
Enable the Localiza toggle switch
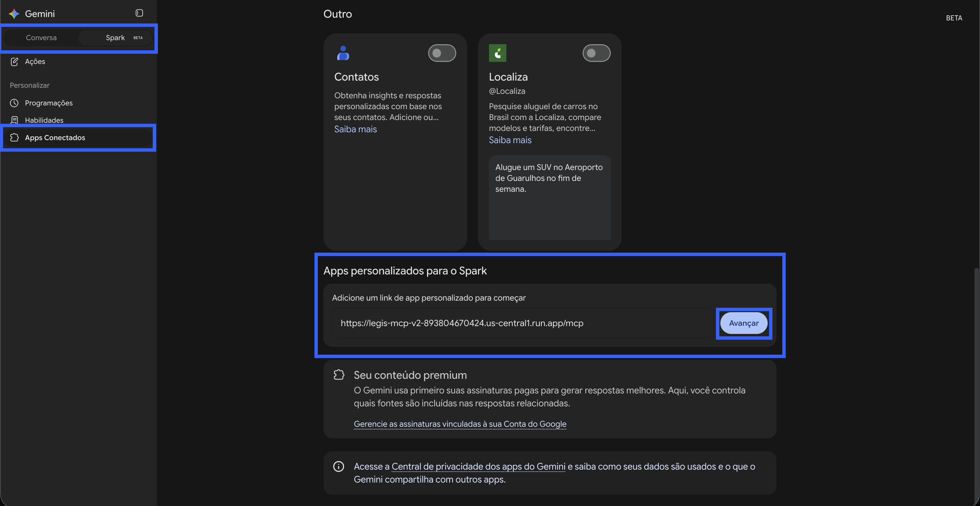[597, 53]
